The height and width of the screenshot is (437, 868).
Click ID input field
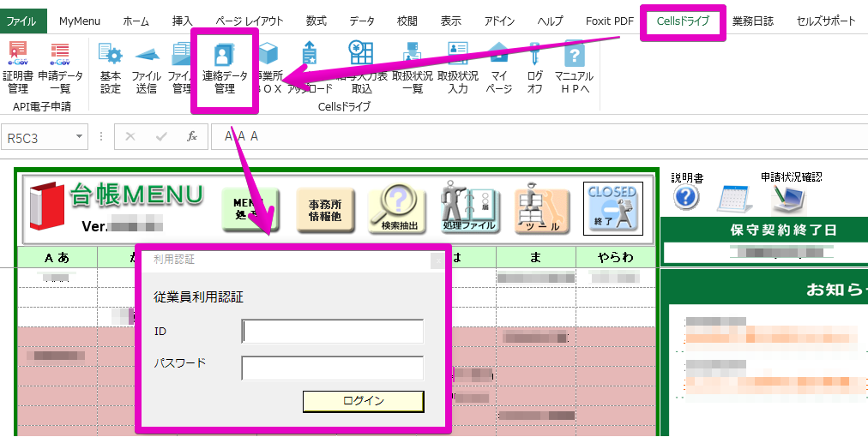click(333, 332)
